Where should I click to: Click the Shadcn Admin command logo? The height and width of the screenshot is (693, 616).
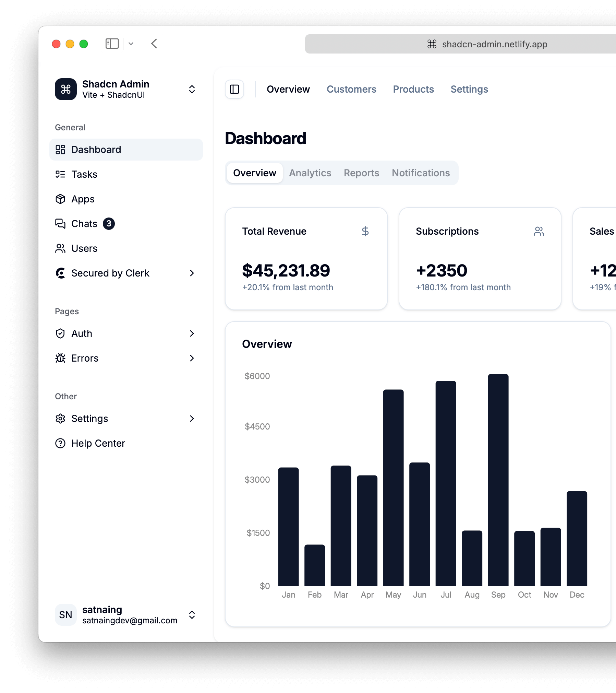click(x=66, y=89)
